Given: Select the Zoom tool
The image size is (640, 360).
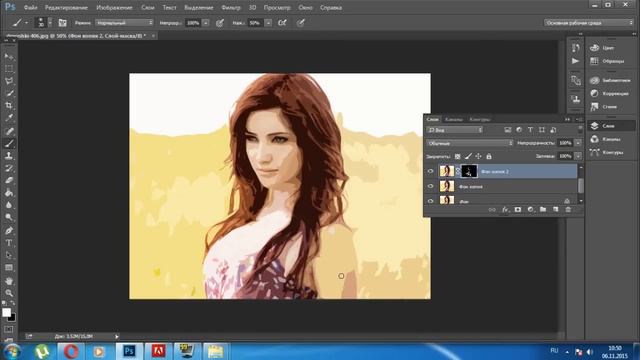Looking at the screenshot, I should [x=9, y=293].
